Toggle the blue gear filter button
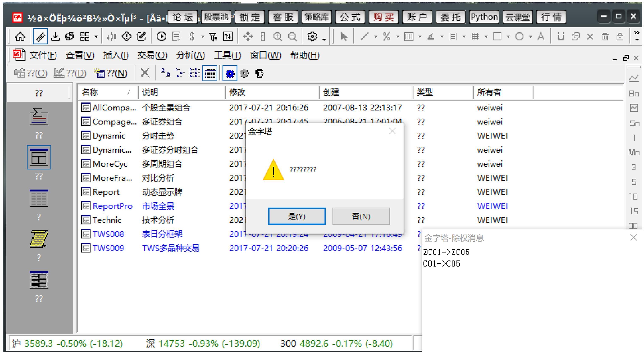Image resolution: width=644 pixels, height=352 pixels. 230,73
